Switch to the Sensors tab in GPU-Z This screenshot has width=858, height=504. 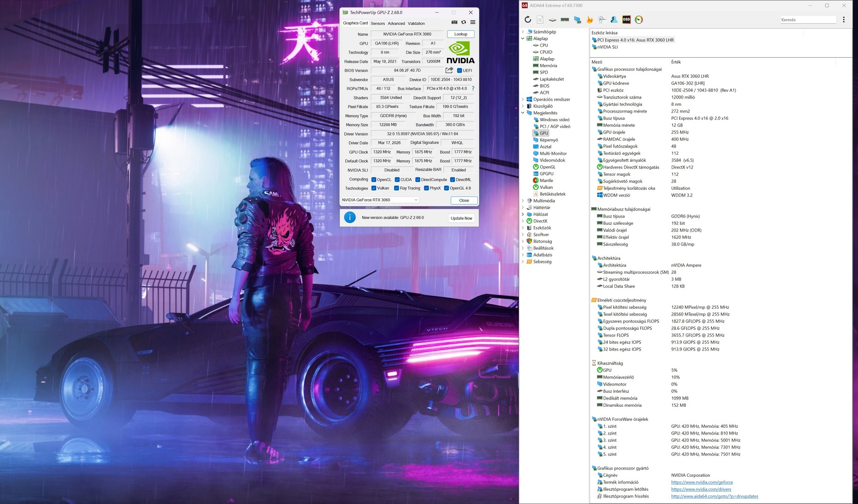(x=377, y=24)
